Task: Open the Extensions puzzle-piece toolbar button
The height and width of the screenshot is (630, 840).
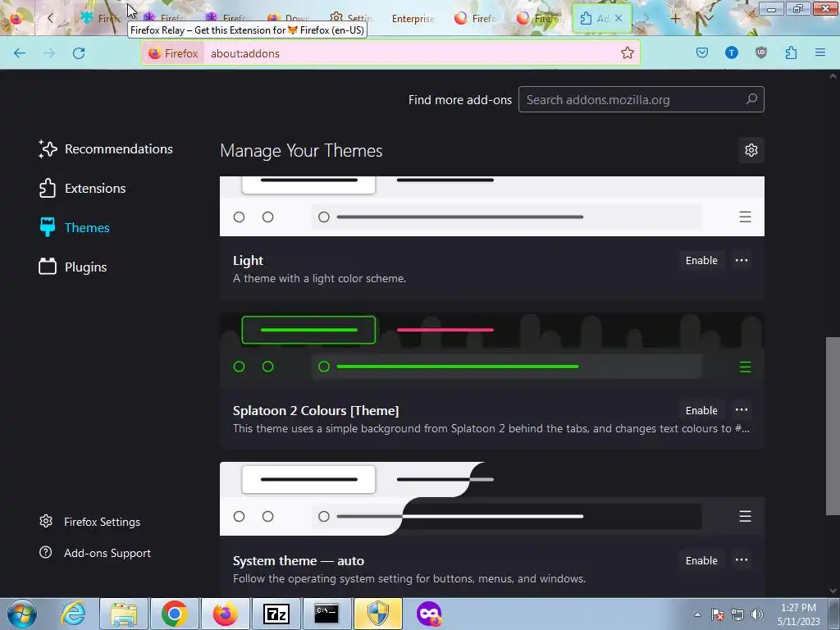Action: (x=791, y=52)
